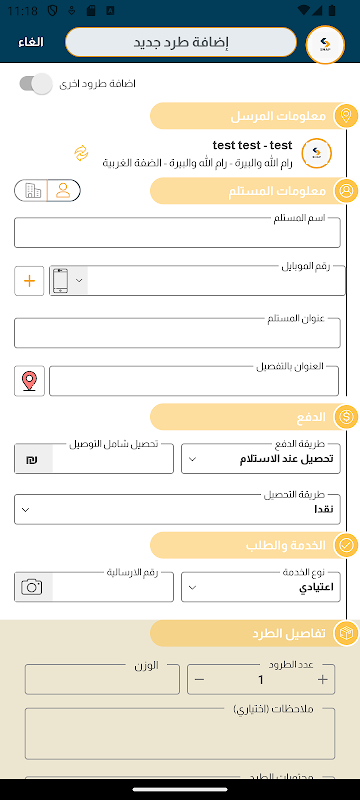Open the 'نوع الخدمة' service type dropdown

(261, 587)
